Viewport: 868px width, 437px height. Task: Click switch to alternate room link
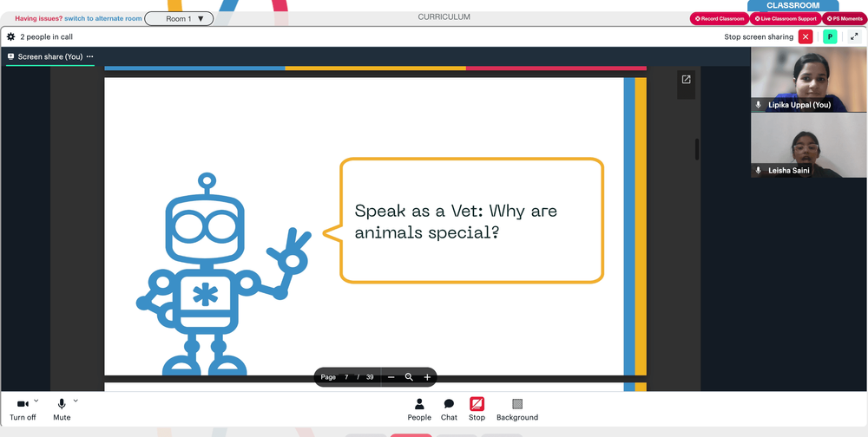(x=103, y=19)
